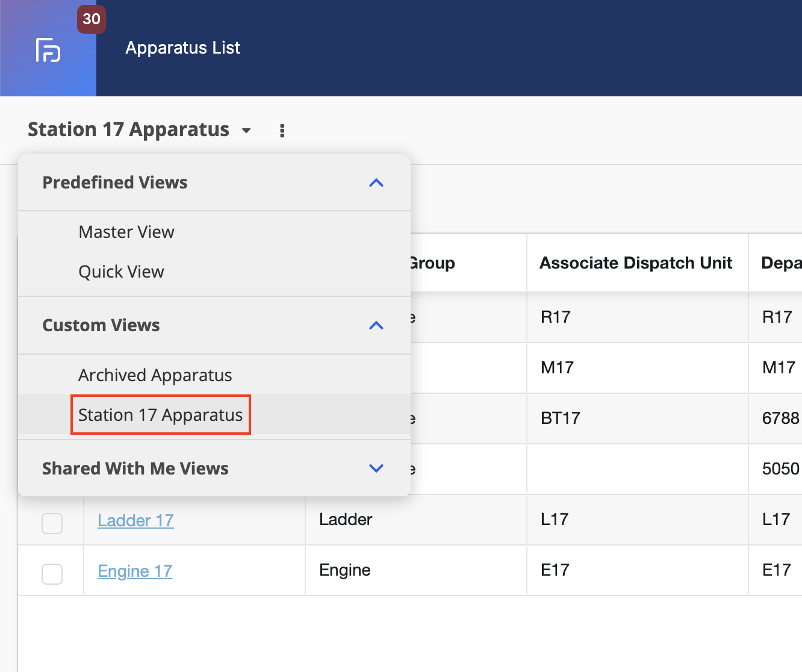Expand the Shared With Me Views chevron
Viewport: 802px width, 672px height.
coord(376,468)
